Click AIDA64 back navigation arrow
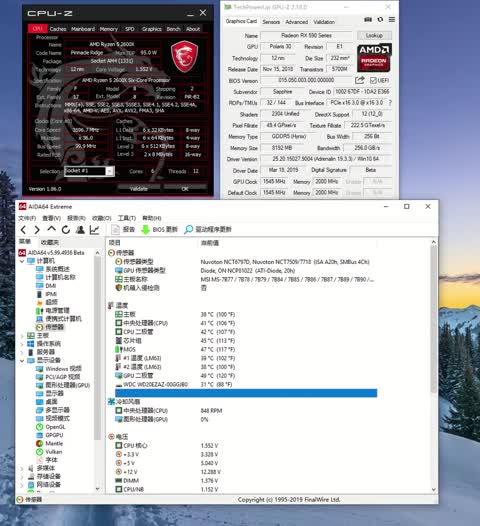This screenshot has height=526, width=480. [23, 230]
